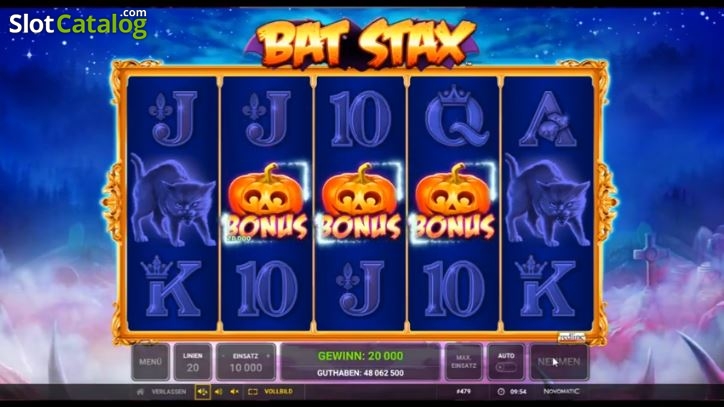
Task: Open the Linien 20 lines selector
Action: [193, 362]
